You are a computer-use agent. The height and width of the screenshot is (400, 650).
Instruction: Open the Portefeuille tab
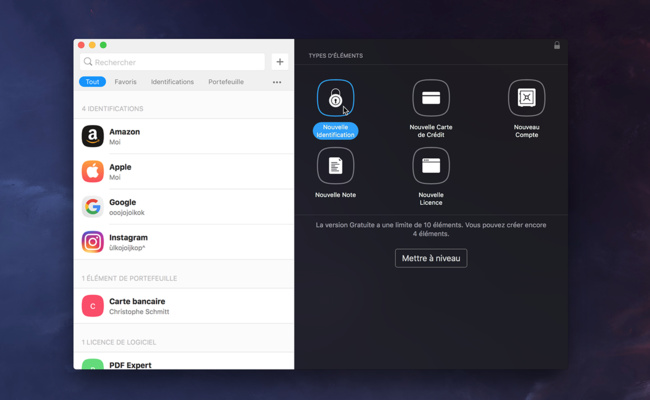click(x=226, y=82)
